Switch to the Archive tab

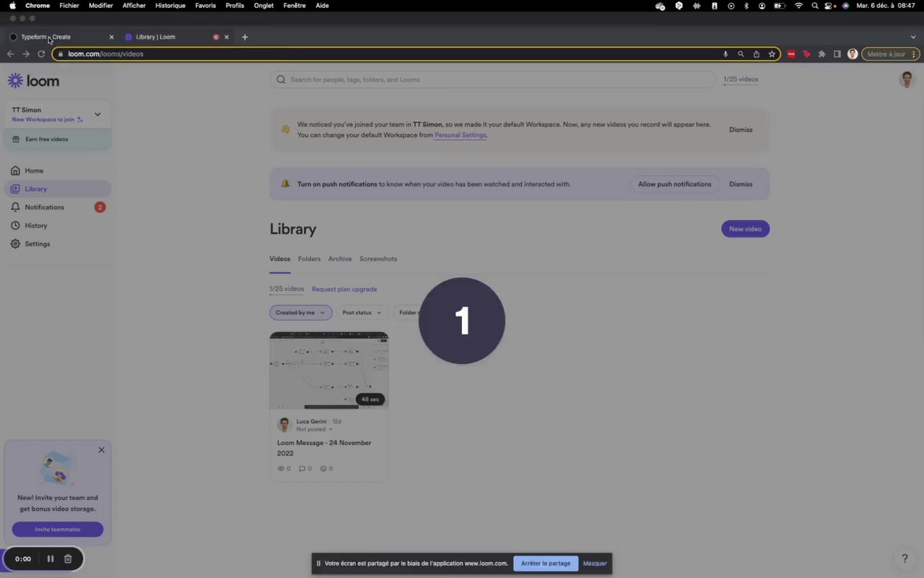coord(340,259)
